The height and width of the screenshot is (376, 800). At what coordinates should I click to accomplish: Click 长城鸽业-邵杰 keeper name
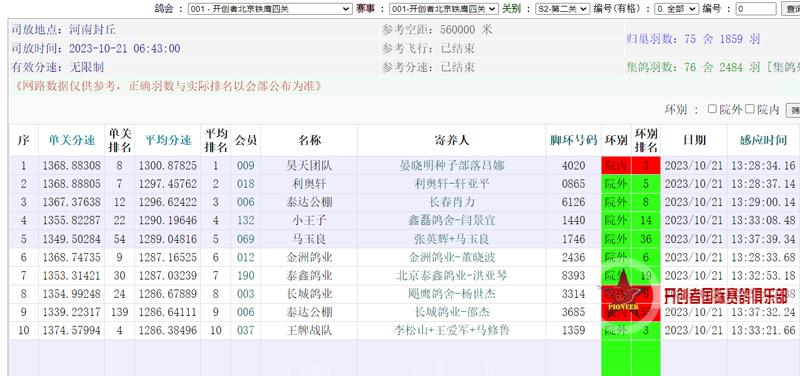point(452,312)
